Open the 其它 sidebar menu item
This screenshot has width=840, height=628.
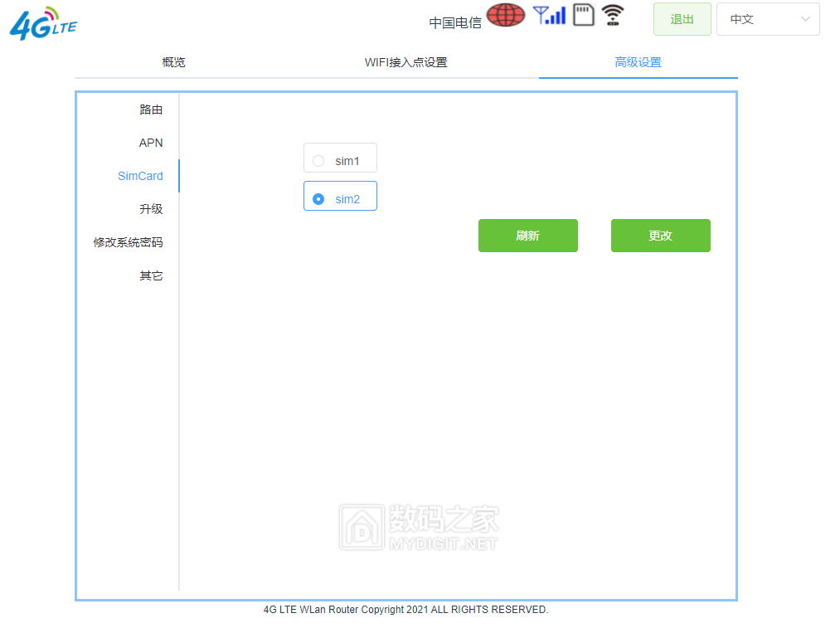pos(151,275)
